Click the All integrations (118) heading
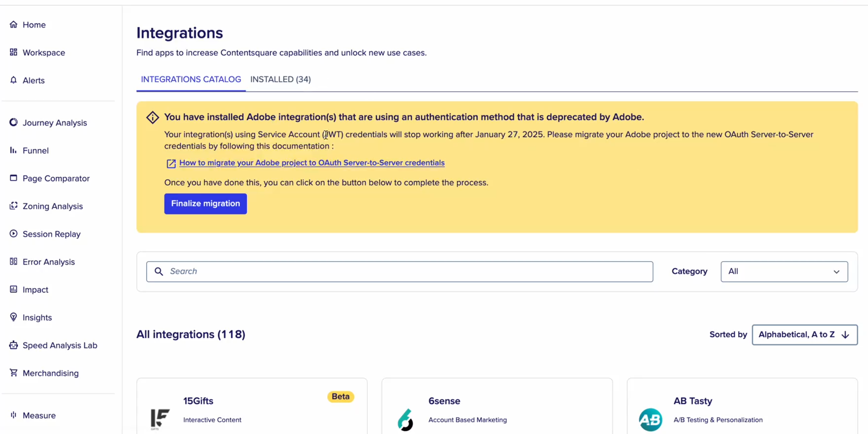The height and width of the screenshot is (434, 868). point(191,334)
